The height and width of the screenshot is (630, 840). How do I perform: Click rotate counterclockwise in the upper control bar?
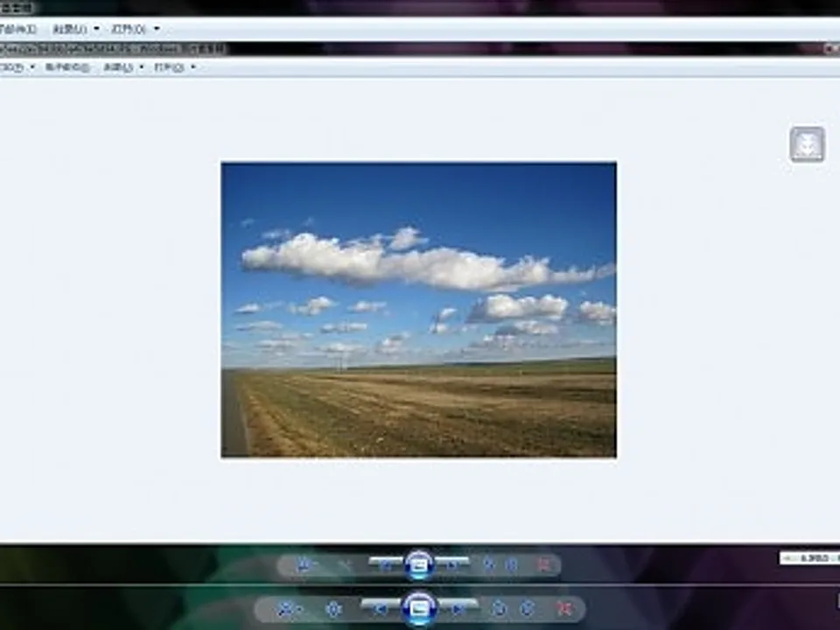pyautogui.click(x=489, y=565)
